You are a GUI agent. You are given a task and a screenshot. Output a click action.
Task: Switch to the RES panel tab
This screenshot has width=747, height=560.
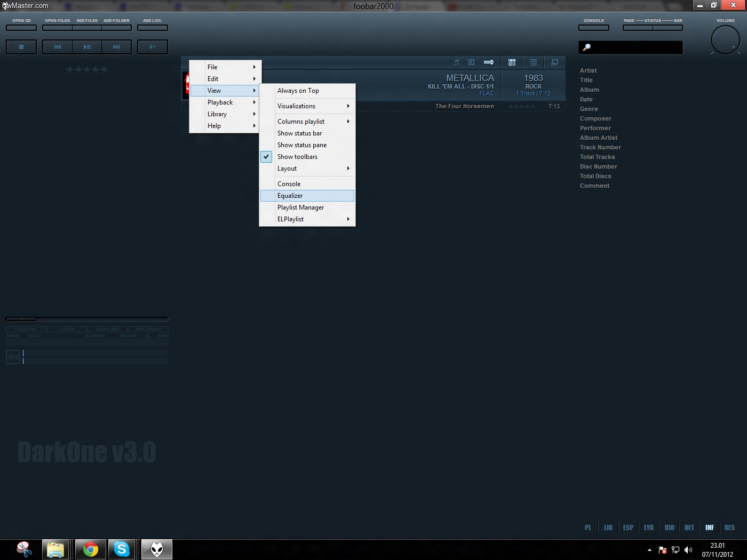(x=730, y=527)
